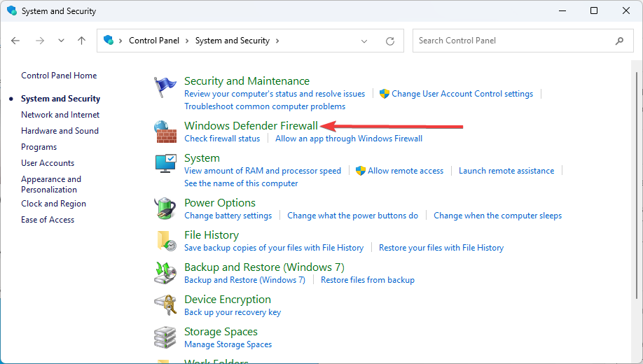Troubleshoot common computer problems
The image size is (643, 364).
265,106
